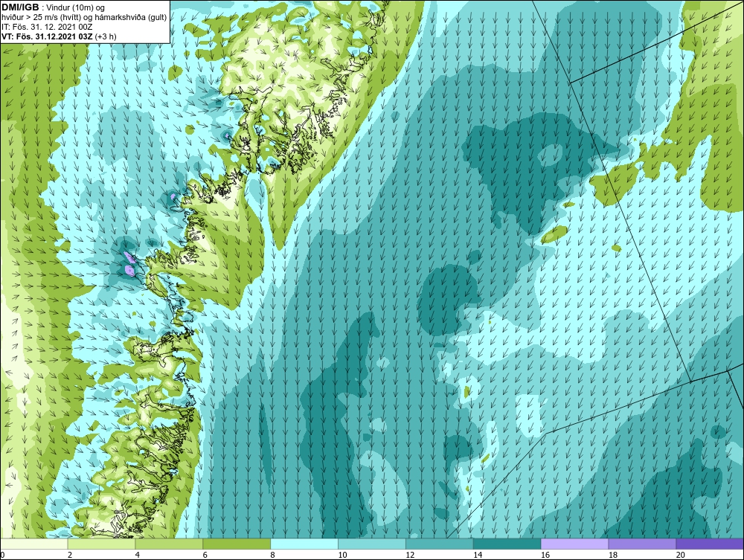Image resolution: width=744 pixels, height=560 pixels.
Task: Click the 2-4 m/s light green swatch
Action: click(101, 544)
